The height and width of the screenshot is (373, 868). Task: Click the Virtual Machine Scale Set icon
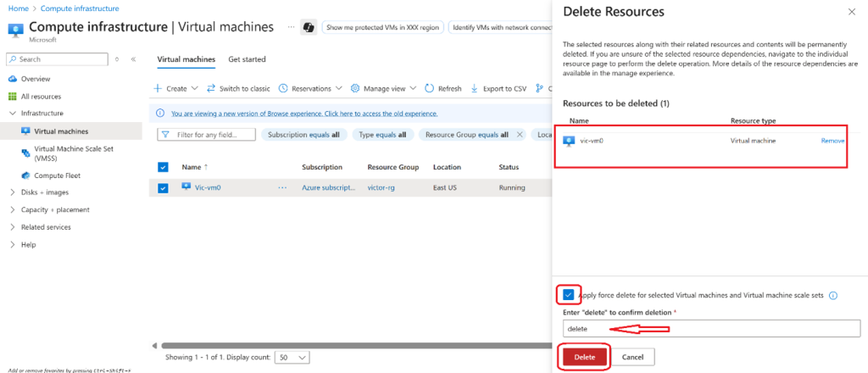(x=25, y=153)
